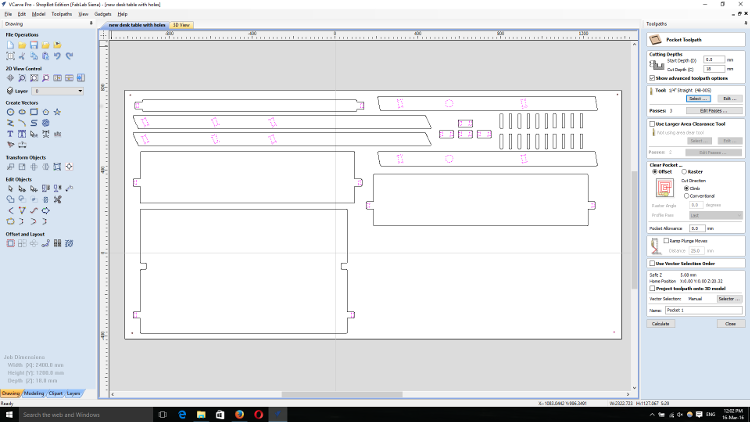
Task: Click the Start Depth input field
Action: pyautogui.click(x=714, y=60)
